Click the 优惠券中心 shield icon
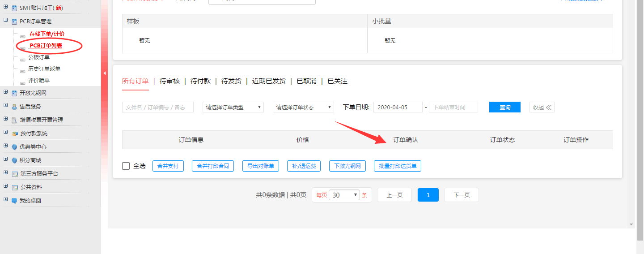644x254 pixels. pos(14,147)
